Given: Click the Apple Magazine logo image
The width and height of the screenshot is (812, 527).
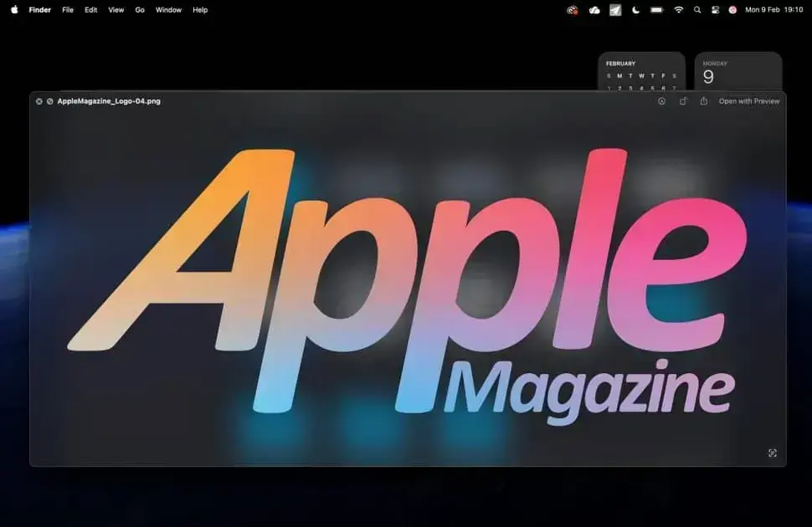Looking at the screenshot, I should tap(408, 287).
